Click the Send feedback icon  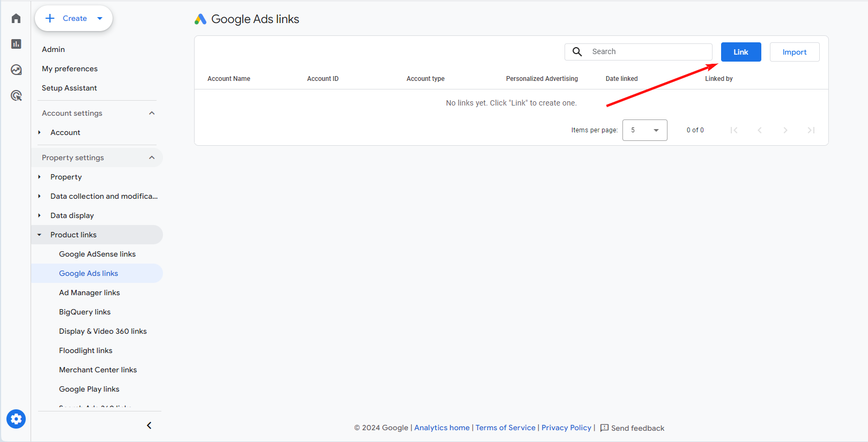point(604,428)
